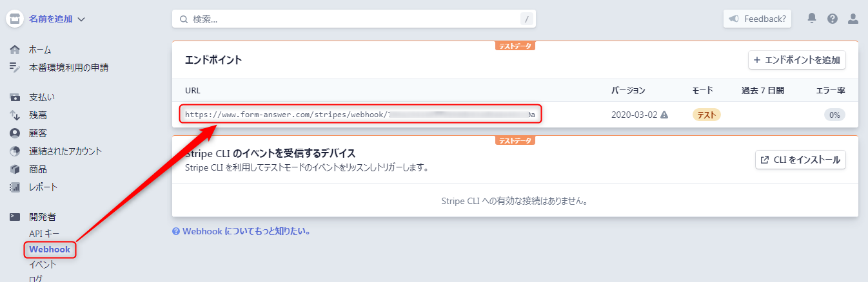Click the search magnifier icon
The width and height of the screenshot is (868, 282).
click(184, 19)
